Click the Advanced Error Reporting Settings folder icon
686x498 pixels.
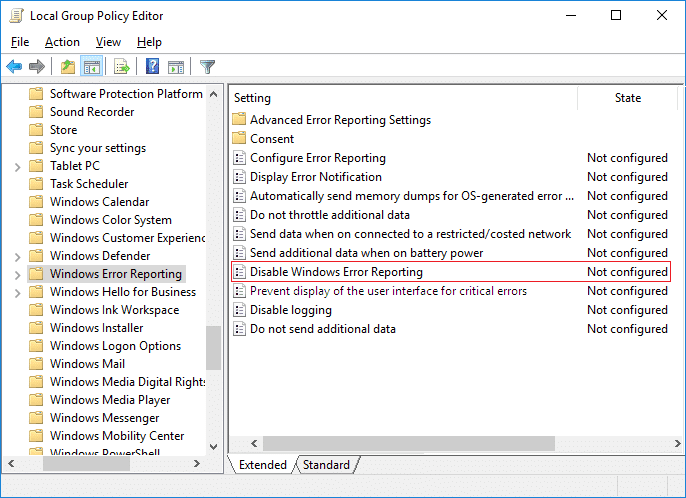click(x=239, y=119)
